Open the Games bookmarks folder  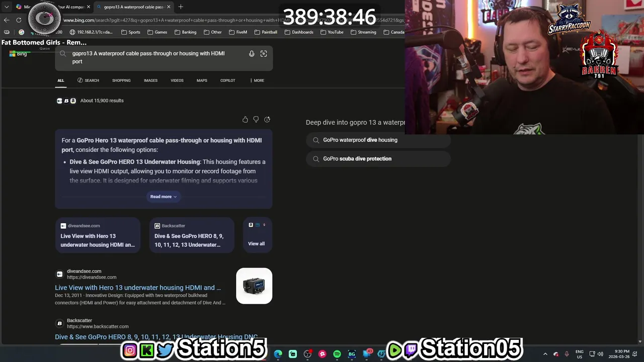click(157, 32)
